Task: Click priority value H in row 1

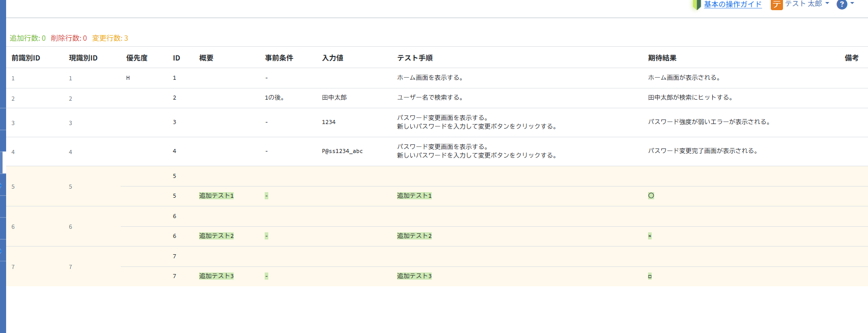Action: (x=128, y=78)
